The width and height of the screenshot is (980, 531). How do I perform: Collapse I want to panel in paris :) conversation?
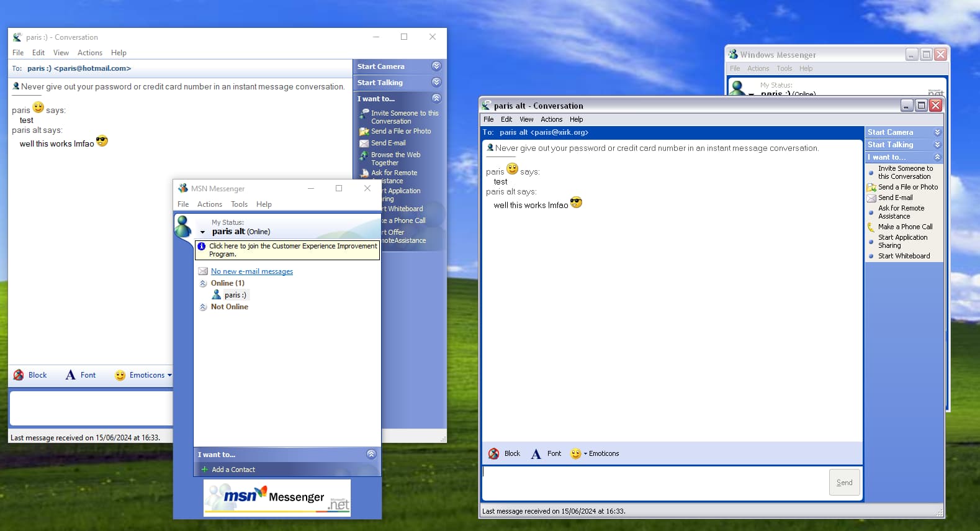pos(436,98)
